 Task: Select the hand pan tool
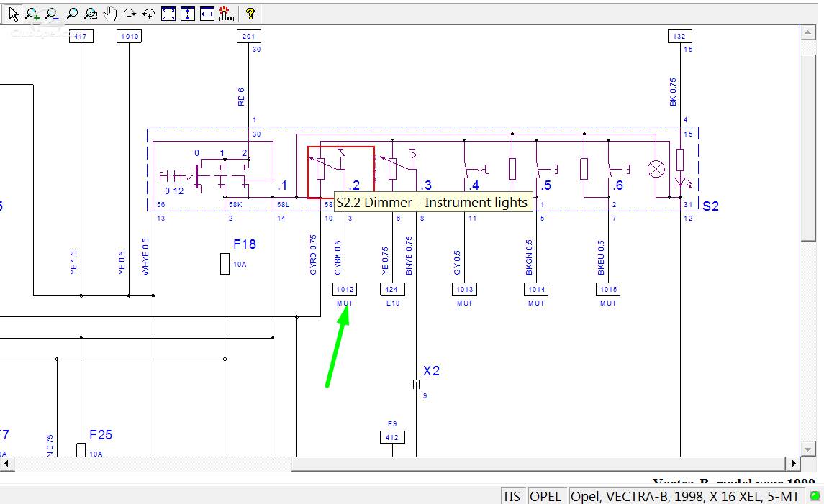[x=110, y=14]
